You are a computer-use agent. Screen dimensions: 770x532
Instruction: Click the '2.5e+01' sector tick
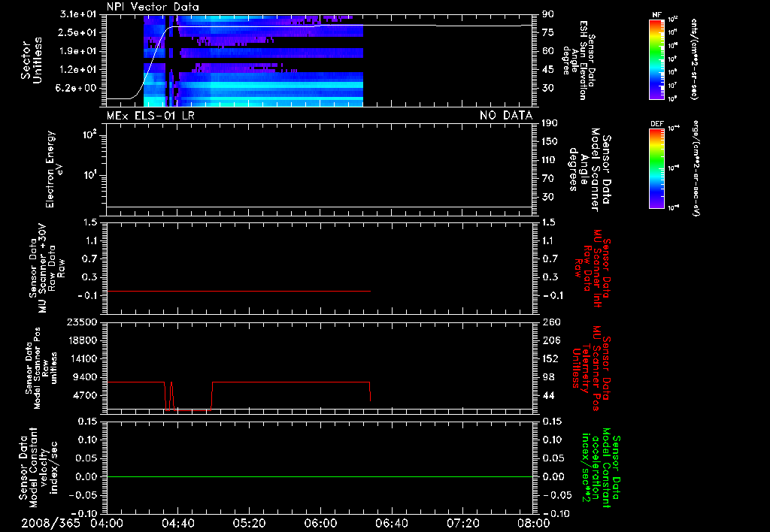pos(78,32)
